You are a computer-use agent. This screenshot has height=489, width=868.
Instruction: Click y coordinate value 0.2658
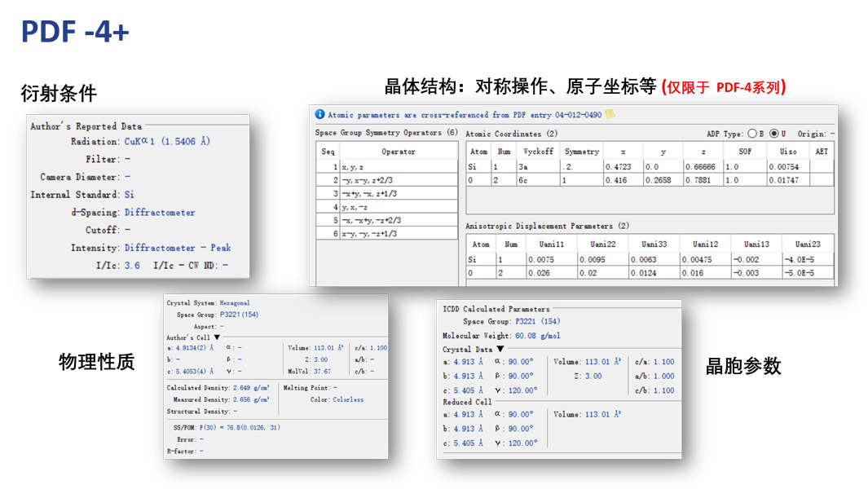pos(663,180)
